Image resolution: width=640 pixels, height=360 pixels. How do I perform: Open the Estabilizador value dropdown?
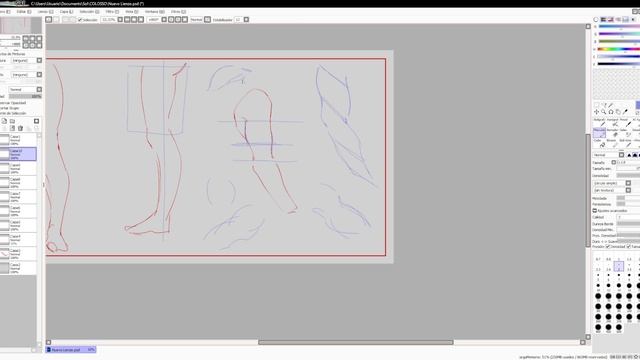tap(247, 20)
